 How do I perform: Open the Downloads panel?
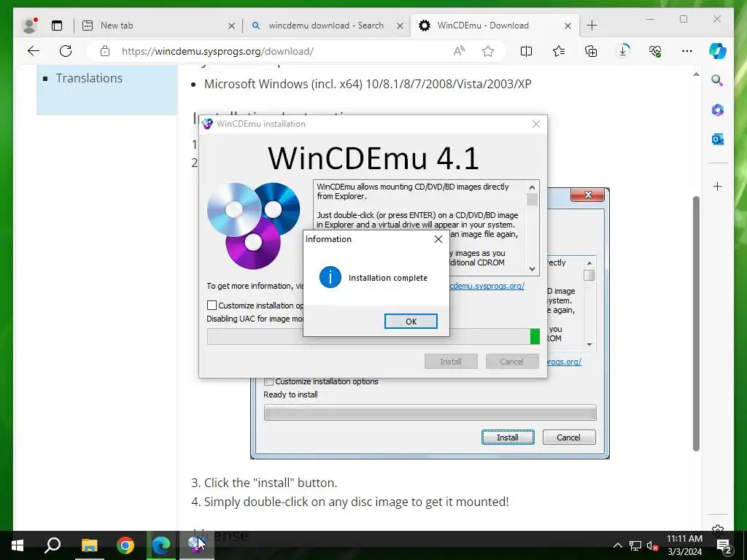pyautogui.click(x=623, y=51)
